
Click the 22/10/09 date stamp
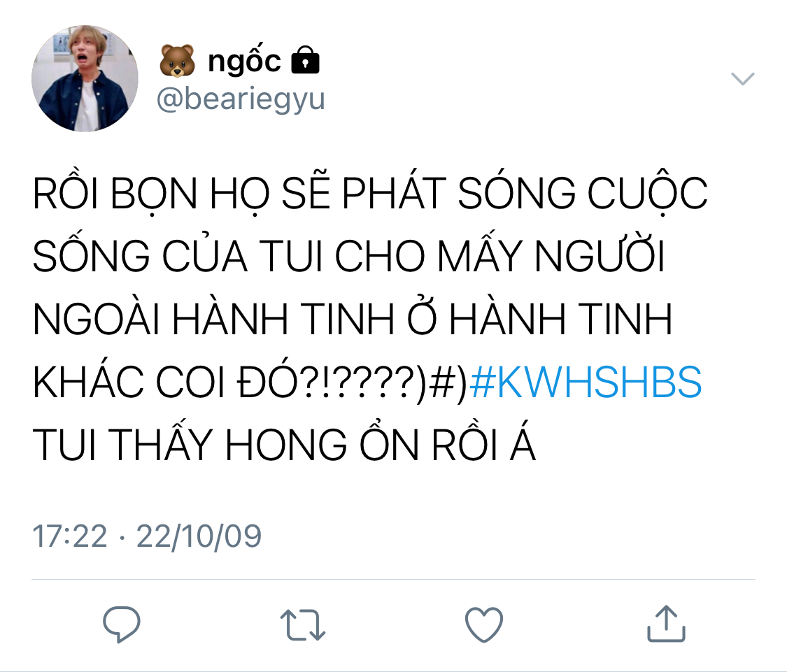(x=199, y=536)
